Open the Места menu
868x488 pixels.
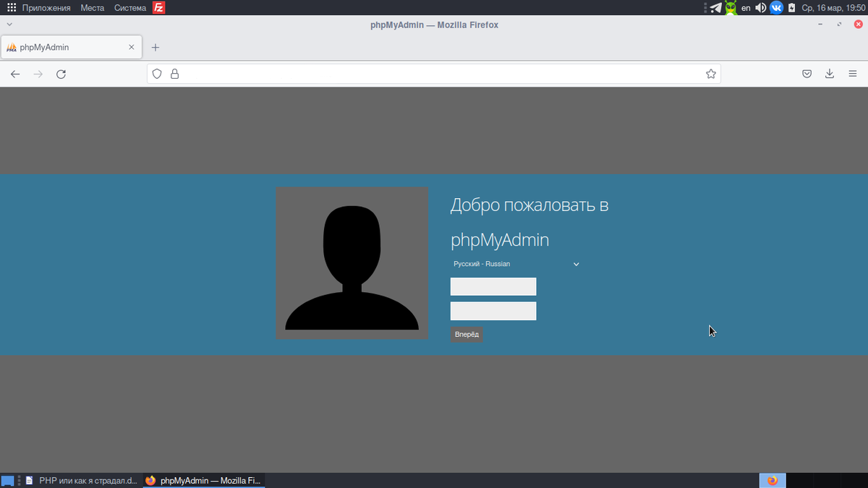93,8
